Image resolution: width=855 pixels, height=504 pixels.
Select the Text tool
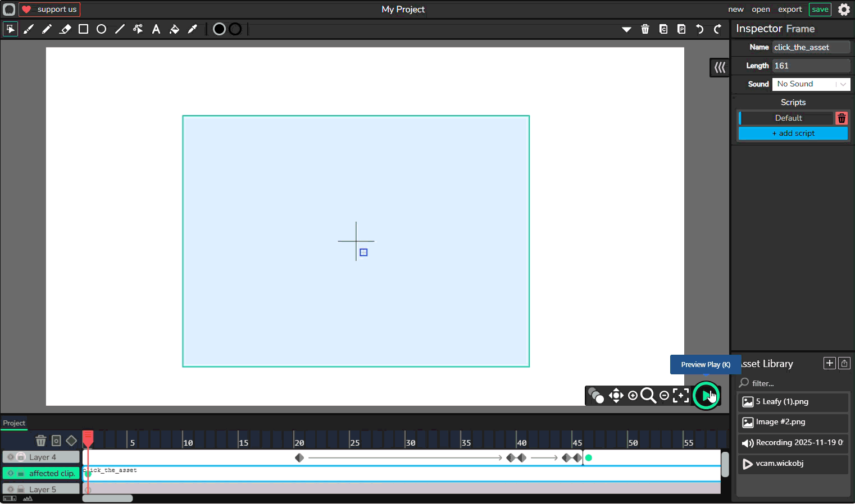tap(156, 29)
